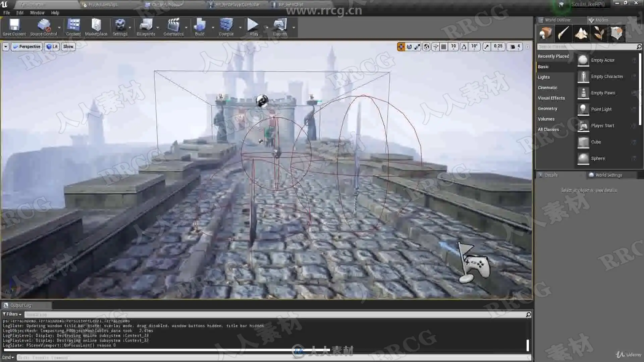
Task: Select the Landscape mode icon
Action: pos(581,34)
